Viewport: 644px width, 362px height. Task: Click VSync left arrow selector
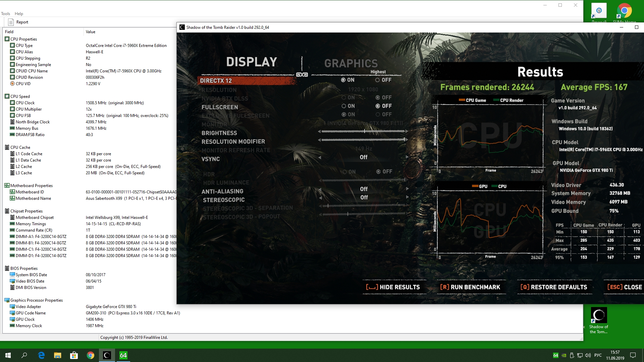[x=320, y=157]
